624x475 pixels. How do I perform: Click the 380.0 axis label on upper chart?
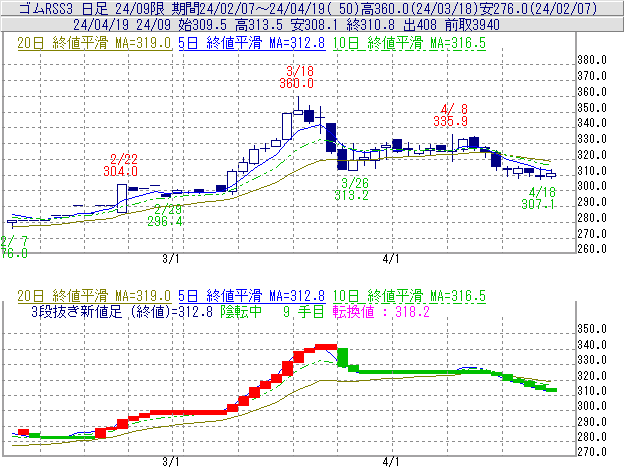point(592,60)
